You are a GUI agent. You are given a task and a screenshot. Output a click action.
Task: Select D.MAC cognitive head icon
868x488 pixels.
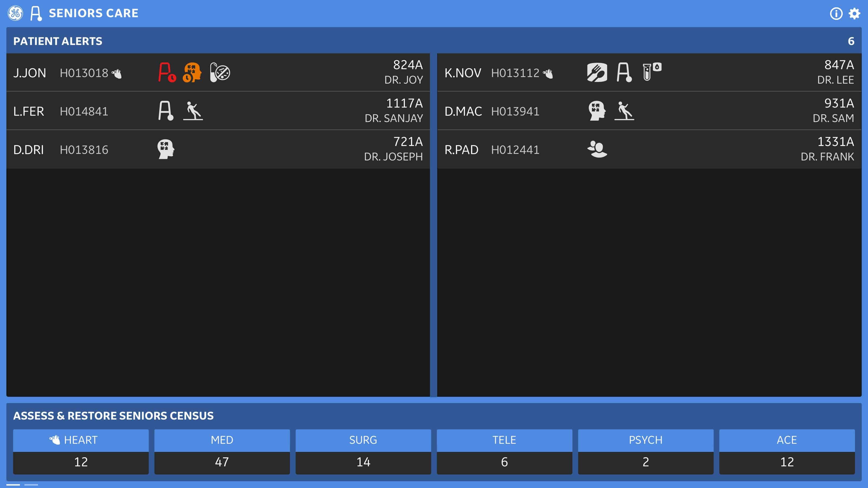click(597, 111)
